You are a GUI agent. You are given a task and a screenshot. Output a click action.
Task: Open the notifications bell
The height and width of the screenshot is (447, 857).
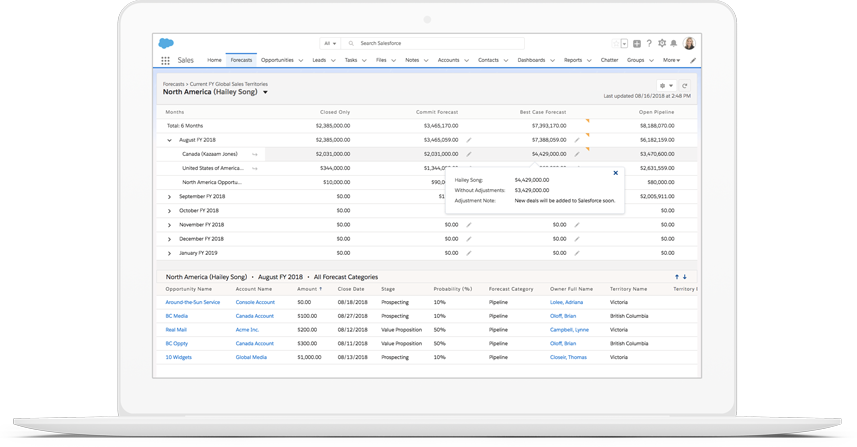tap(673, 44)
